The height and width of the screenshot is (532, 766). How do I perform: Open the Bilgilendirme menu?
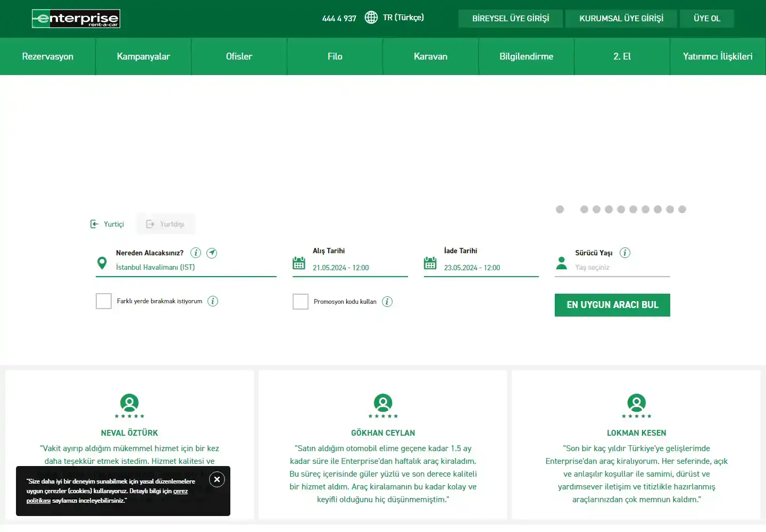527,56
